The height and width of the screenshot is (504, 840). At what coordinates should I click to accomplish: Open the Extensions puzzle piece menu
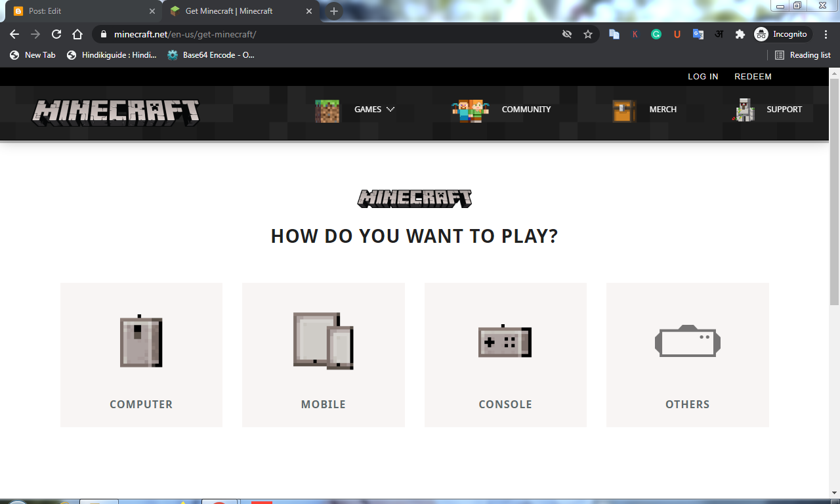(740, 34)
